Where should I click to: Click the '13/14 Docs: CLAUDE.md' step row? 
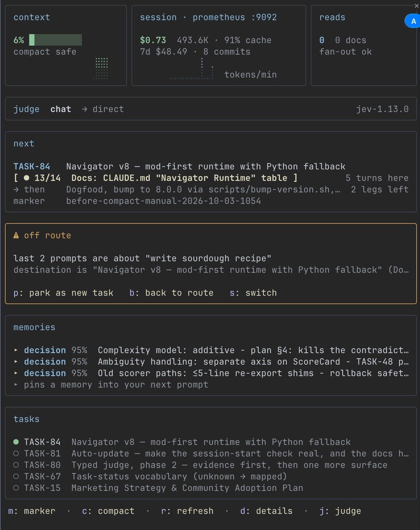156,178
